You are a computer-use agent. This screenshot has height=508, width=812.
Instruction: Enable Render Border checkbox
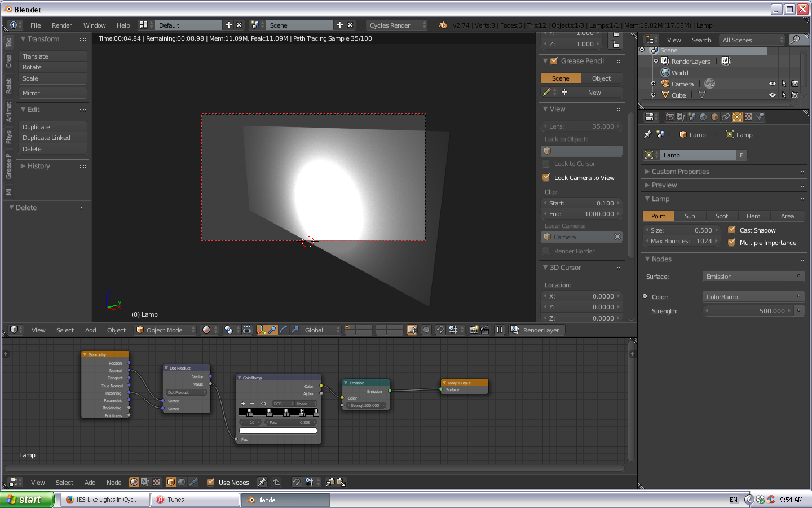[x=546, y=251]
